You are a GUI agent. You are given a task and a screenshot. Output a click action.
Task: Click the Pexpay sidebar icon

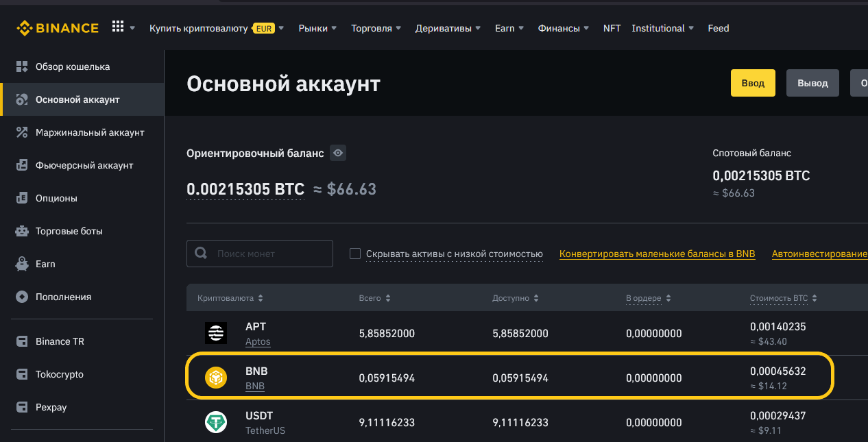(x=22, y=407)
